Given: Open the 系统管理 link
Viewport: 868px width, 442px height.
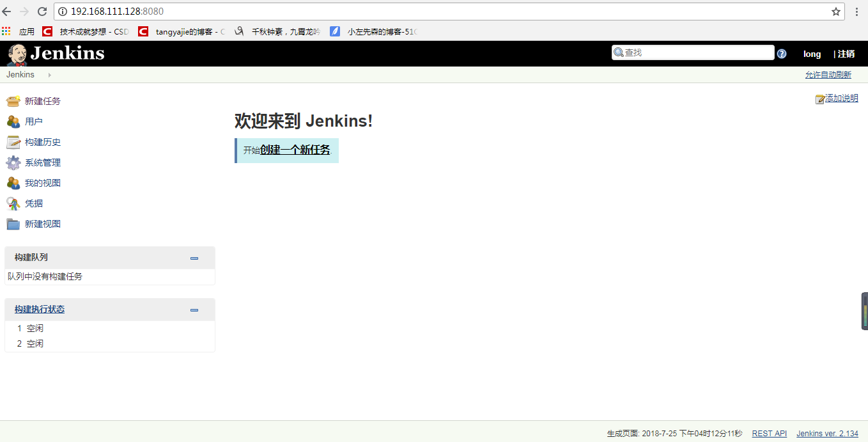Looking at the screenshot, I should 43,162.
